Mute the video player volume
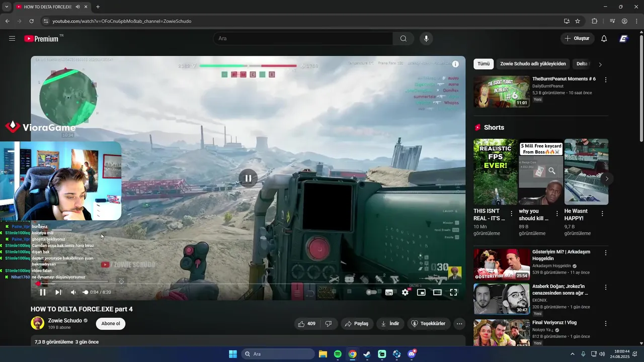This screenshot has height=362, width=644. [x=73, y=292]
